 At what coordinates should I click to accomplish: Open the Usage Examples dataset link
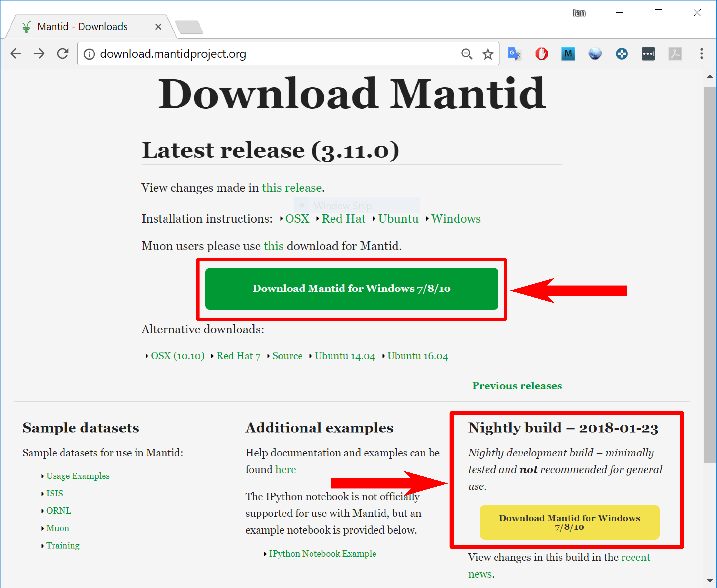coord(78,476)
